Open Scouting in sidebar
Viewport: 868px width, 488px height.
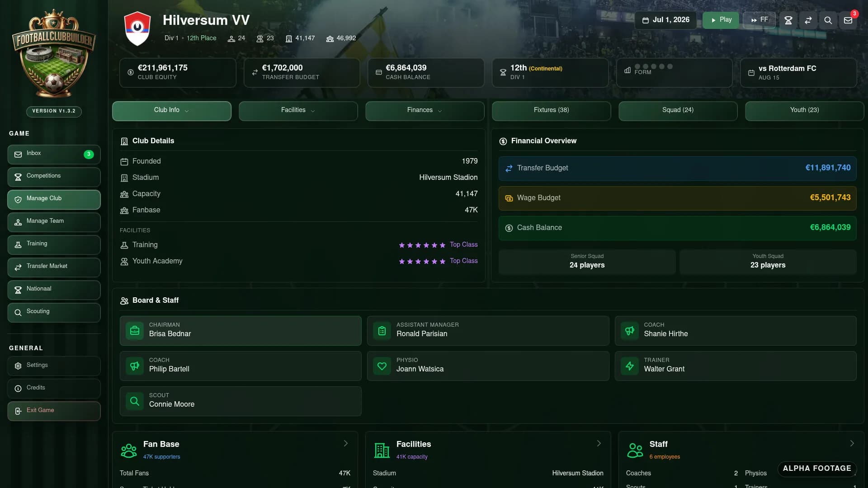point(54,312)
